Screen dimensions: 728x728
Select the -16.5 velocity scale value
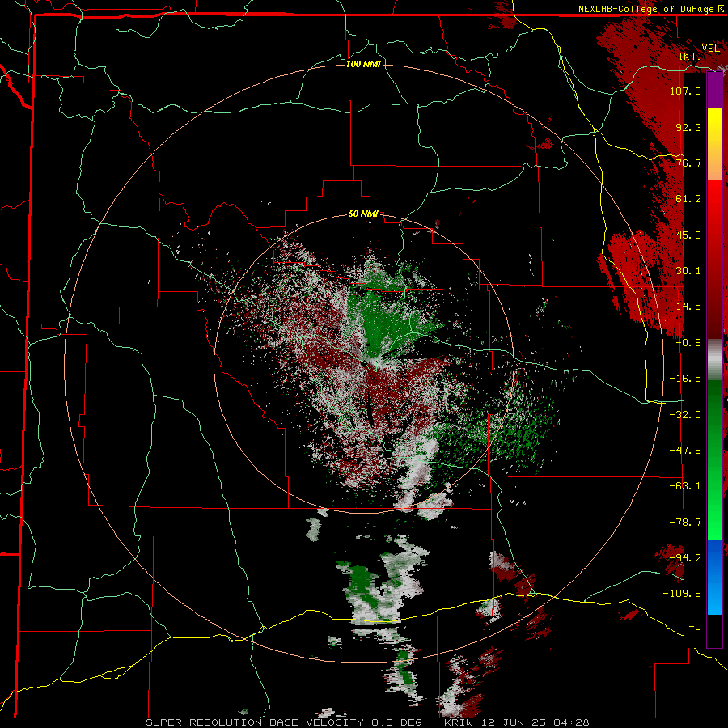pos(685,379)
